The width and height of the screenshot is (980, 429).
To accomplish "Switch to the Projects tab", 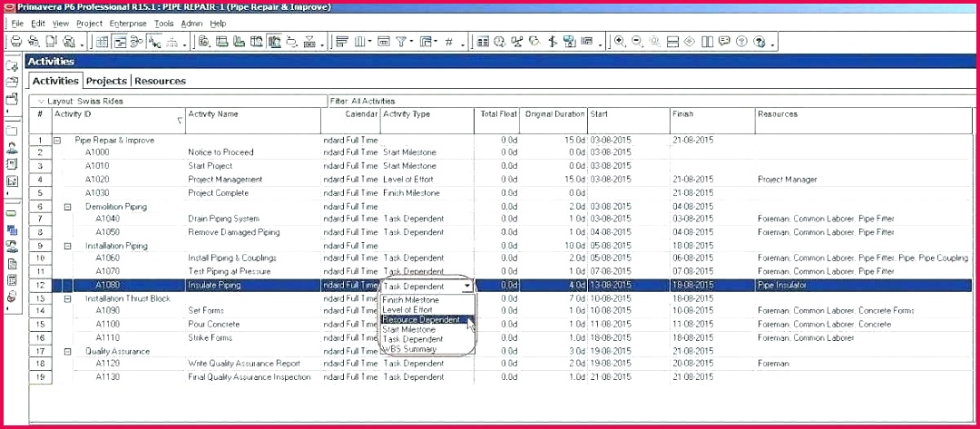I will [x=106, y=81].
